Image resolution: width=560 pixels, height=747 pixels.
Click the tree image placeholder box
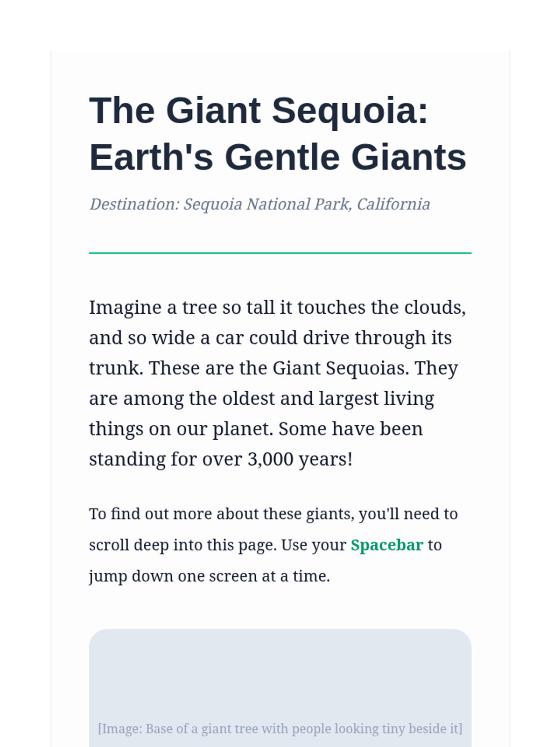tap(280, 688)
